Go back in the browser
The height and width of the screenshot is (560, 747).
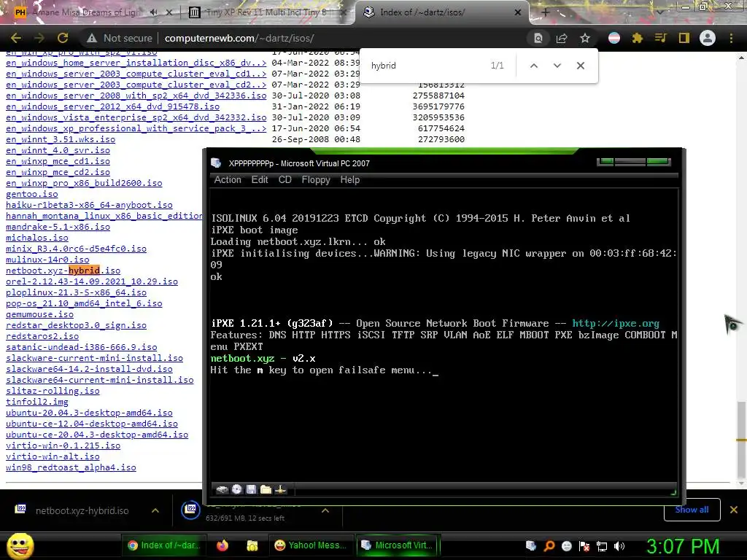pos(16,38)
